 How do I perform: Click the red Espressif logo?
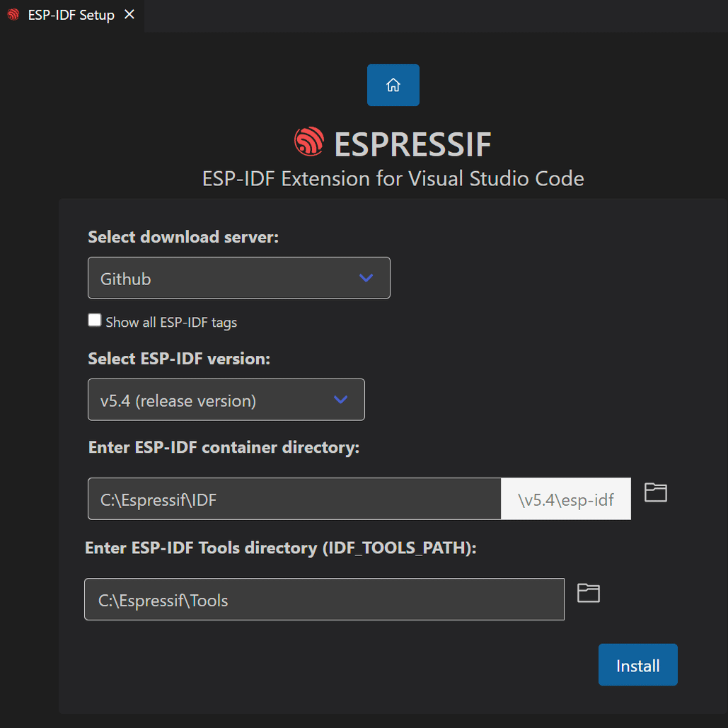tap(308, 142)
